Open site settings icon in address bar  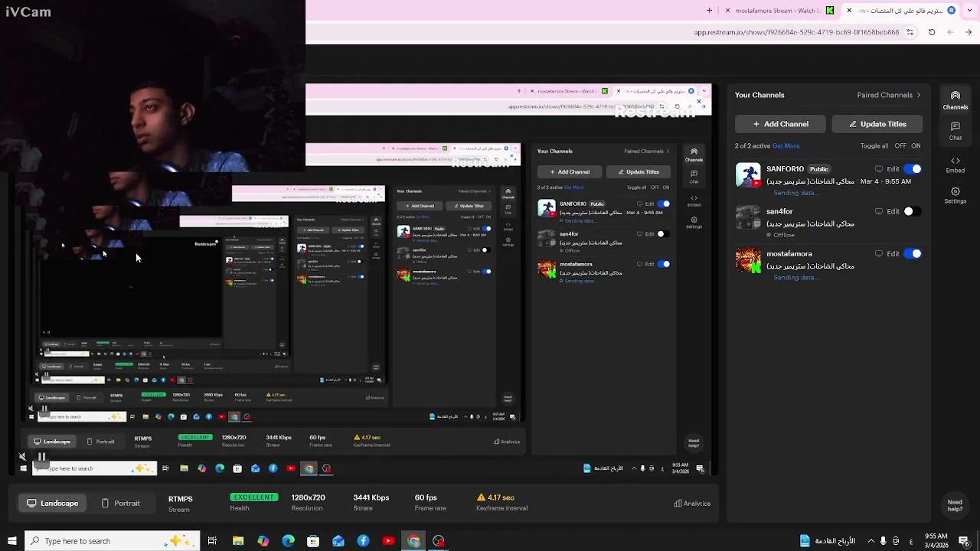pos(910,32)
